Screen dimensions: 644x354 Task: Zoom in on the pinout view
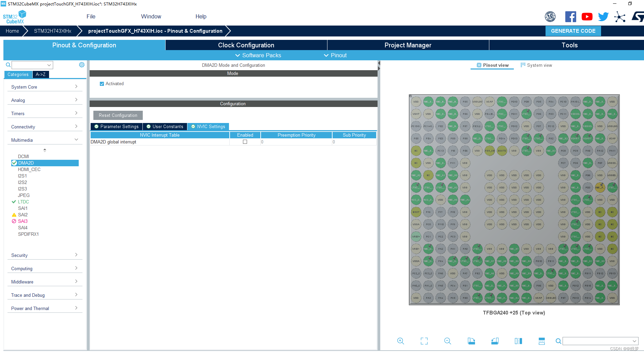pyautogui.click(x=401, y=341)
